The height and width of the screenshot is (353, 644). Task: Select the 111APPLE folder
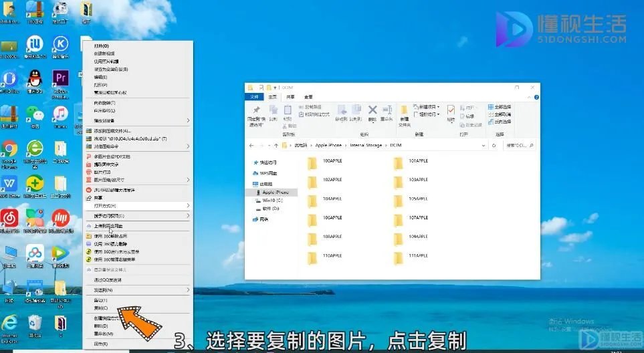point(411,258)
